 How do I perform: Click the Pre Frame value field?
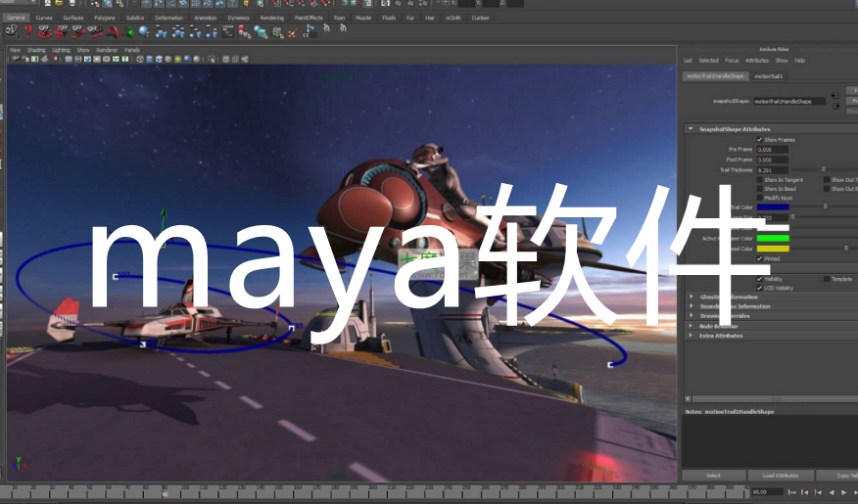pyautogui.click(x=773, y=149)
